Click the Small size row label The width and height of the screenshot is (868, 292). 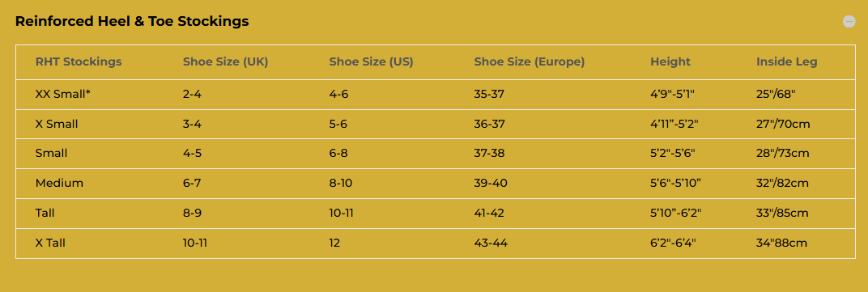(x=52, y=153)
